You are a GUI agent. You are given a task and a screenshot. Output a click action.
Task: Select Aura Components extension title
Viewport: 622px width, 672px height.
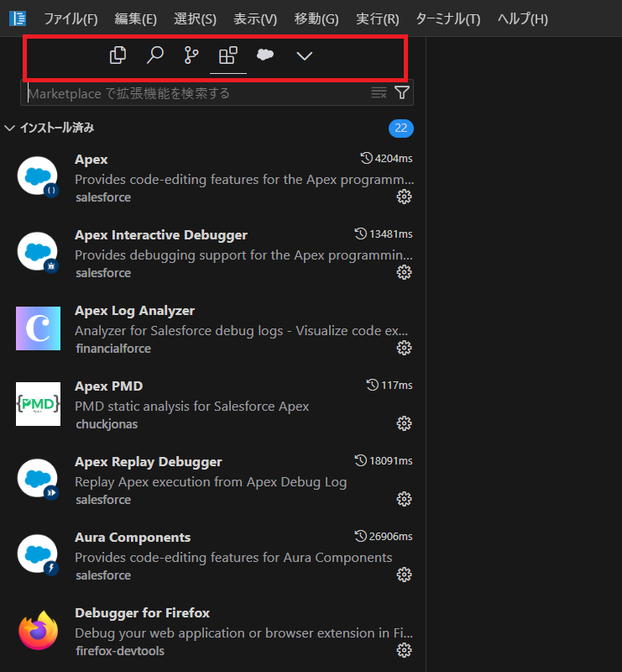[133, 538]
